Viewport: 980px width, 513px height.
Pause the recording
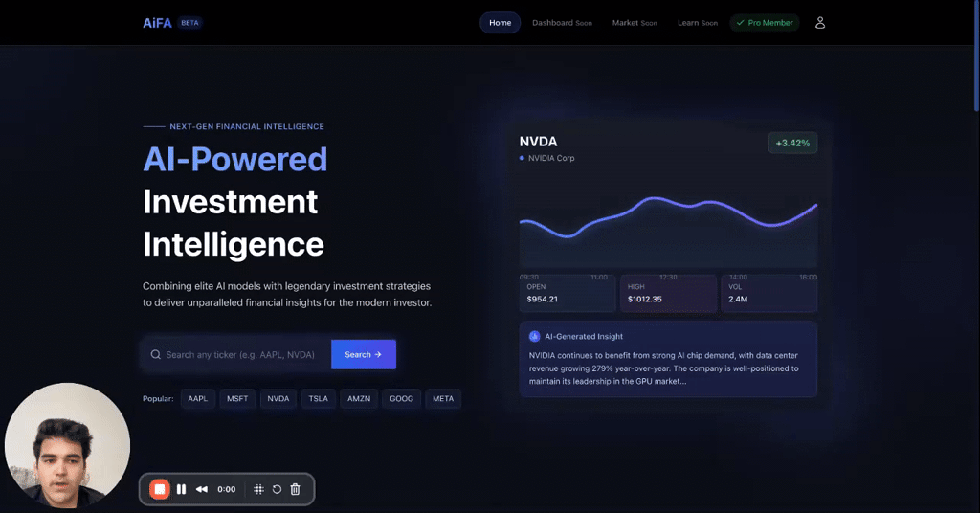click(x=181, y=489)
